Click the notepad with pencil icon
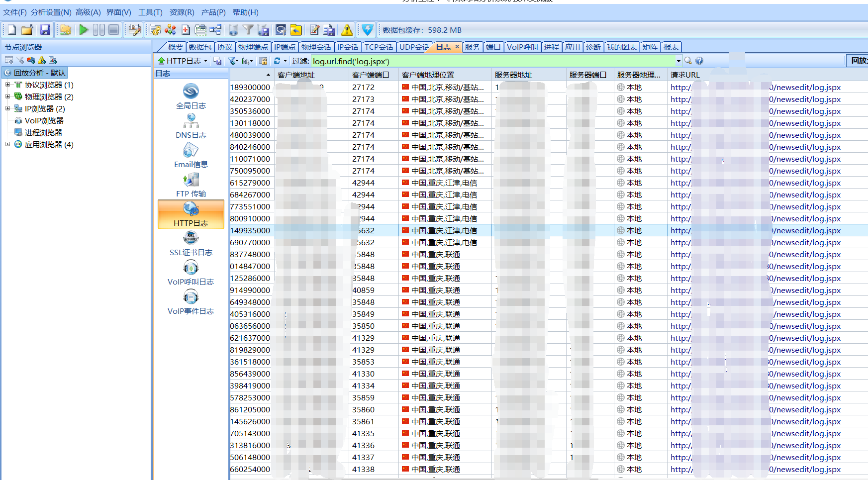The image size is (868, 480). coord(314,30)
